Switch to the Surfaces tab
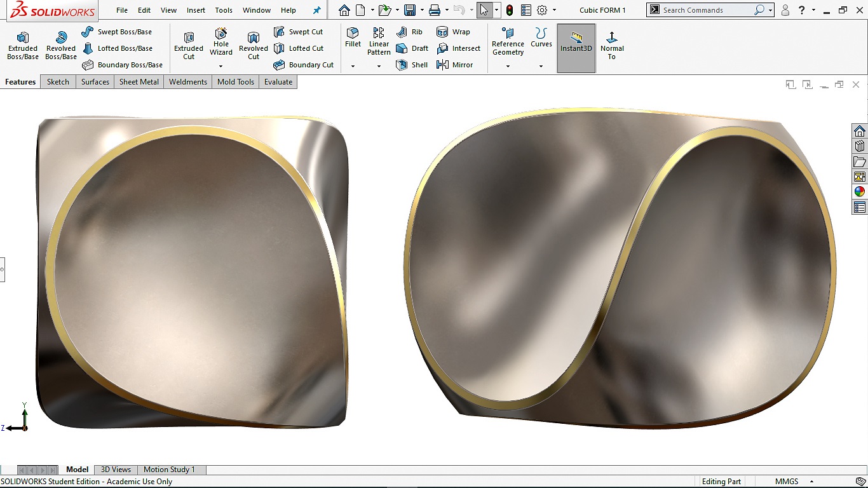The width and height of the screenshot is (868, 488). pyautogui.click(x=95, y=82)
